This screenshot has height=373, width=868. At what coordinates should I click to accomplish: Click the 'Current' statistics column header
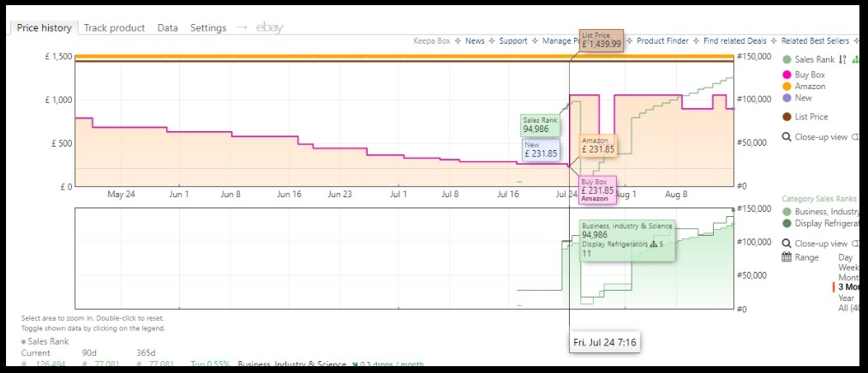(x=35, y=353)
